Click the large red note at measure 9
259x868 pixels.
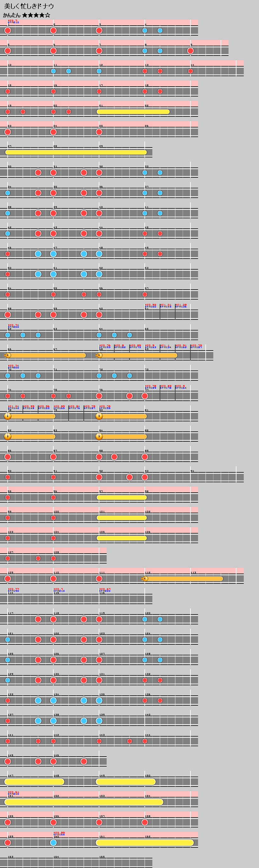pyautogui.click(x=190, y=51)
